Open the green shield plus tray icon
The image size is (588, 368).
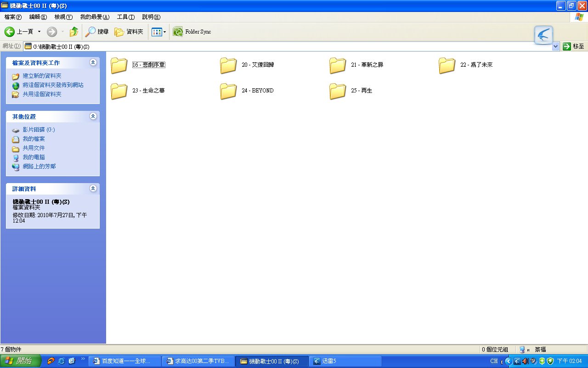click(x=542, y=361)
